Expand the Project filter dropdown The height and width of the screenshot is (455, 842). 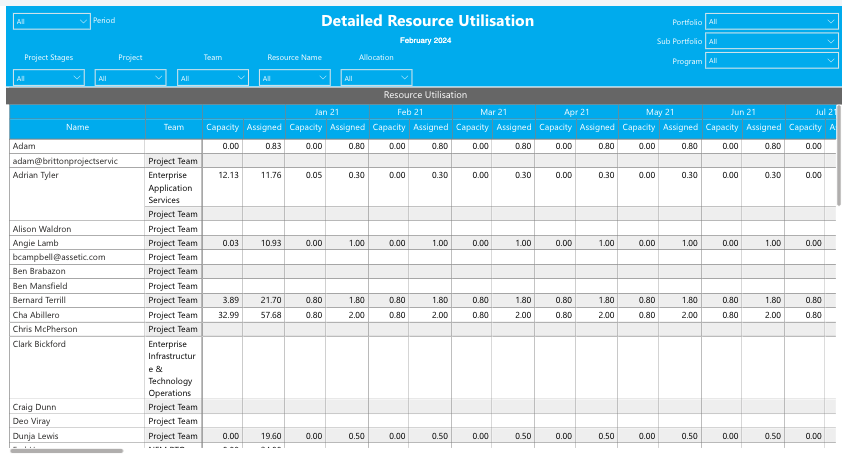(x=130, y=78)
